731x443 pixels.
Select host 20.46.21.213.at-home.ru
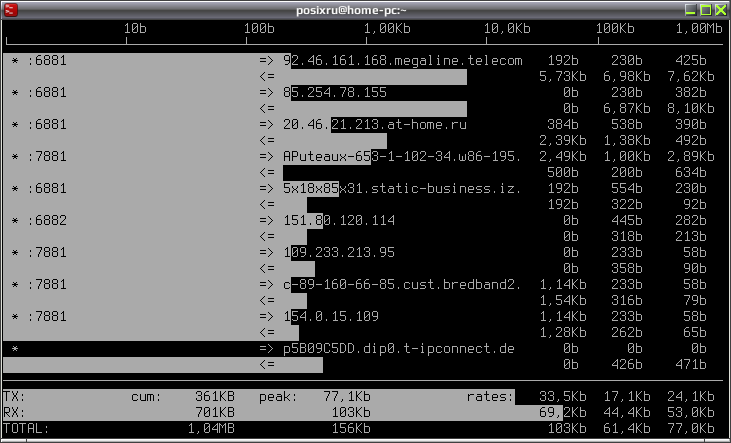point(375,125)
